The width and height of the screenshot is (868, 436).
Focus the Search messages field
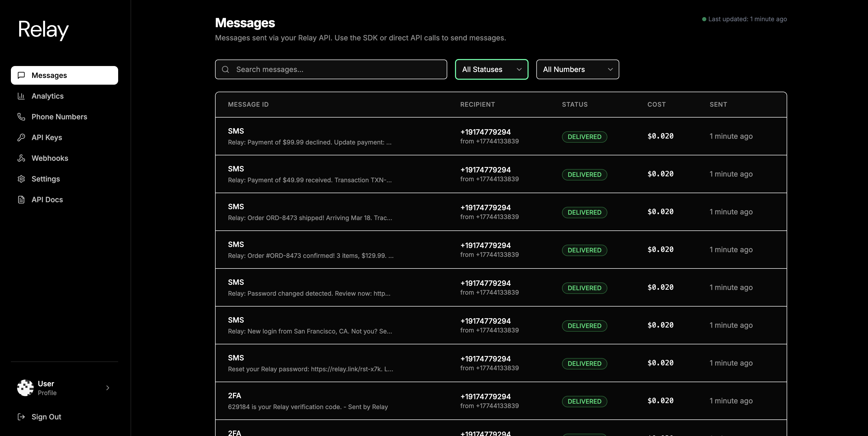pos(337,69)
